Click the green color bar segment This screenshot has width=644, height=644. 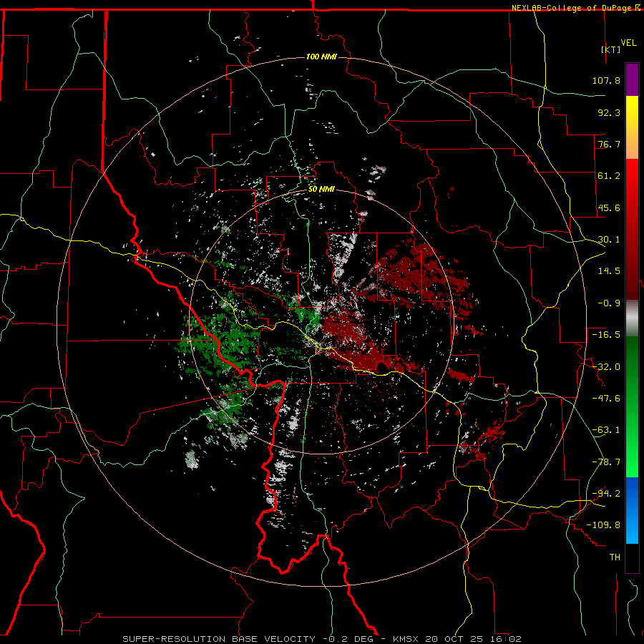632,406
